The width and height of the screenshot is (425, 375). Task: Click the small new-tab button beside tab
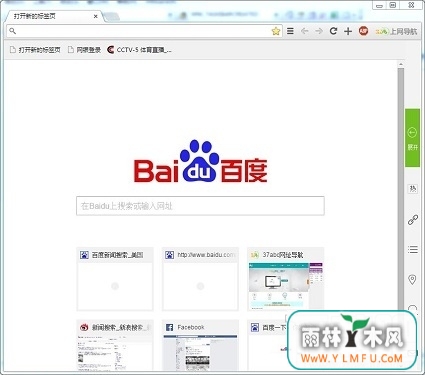tap(112, 16)
